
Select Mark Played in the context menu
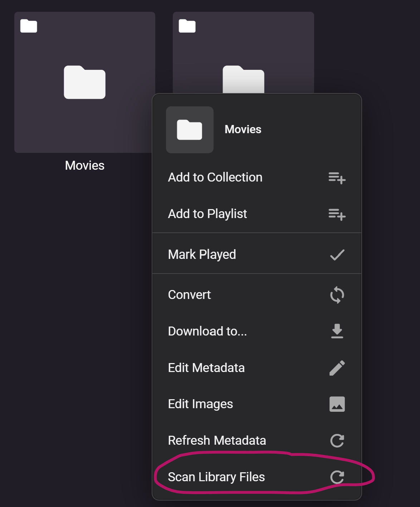tap(257, 255)
